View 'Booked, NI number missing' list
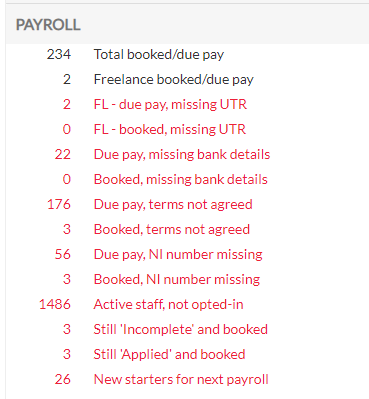 pos(177,280)
